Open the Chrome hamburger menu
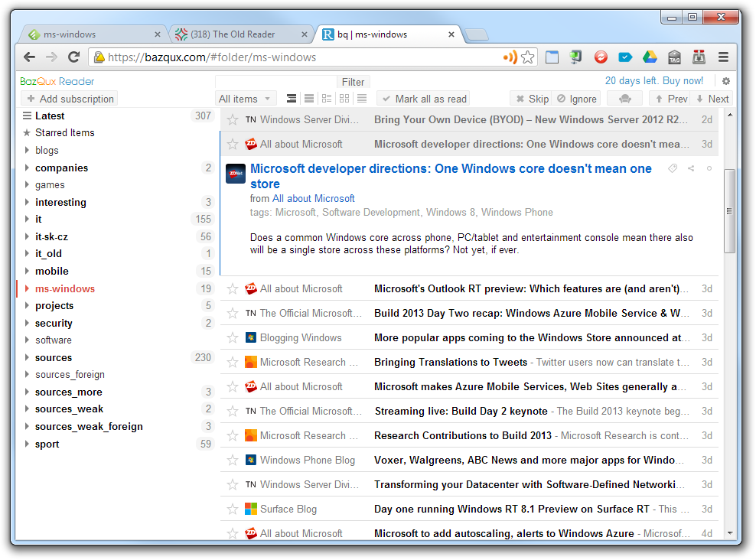756x560 pixels. pos(723,57)
